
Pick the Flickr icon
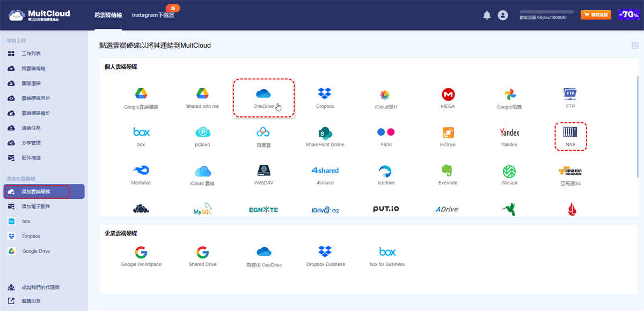[386, 132]
